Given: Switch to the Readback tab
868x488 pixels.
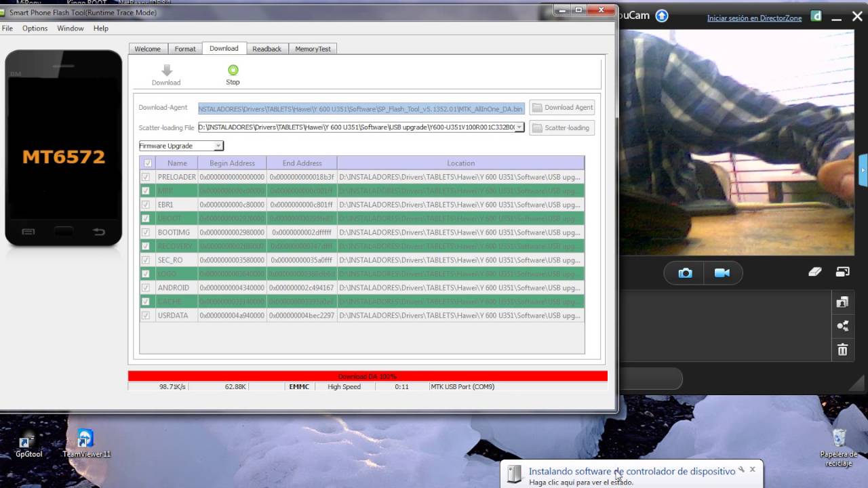Looking at the screenshot, I should (x=267, y=49).
